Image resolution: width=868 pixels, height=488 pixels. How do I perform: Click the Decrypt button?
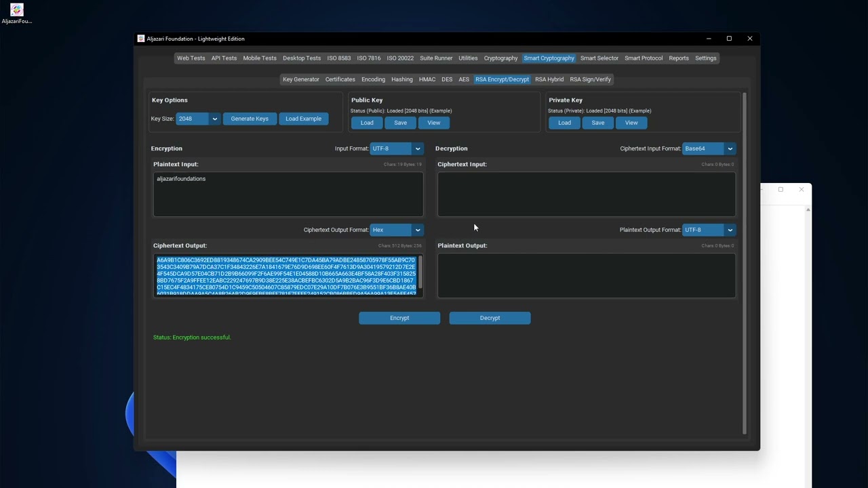coord(490,318)
